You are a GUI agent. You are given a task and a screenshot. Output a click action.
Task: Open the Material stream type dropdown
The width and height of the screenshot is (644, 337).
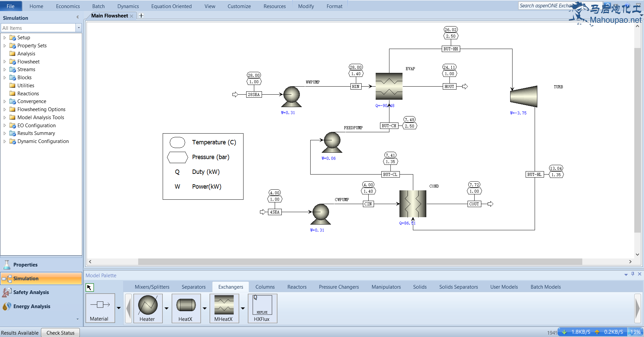click(x=119, y=308)
